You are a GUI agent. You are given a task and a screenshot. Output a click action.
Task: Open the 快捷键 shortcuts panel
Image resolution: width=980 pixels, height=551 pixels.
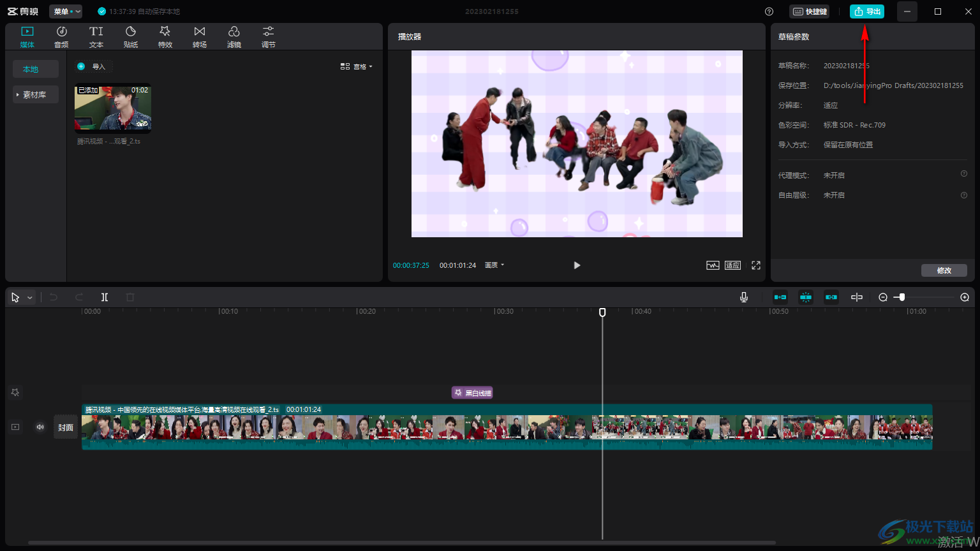pyautogui.click(x=810, y=11)
